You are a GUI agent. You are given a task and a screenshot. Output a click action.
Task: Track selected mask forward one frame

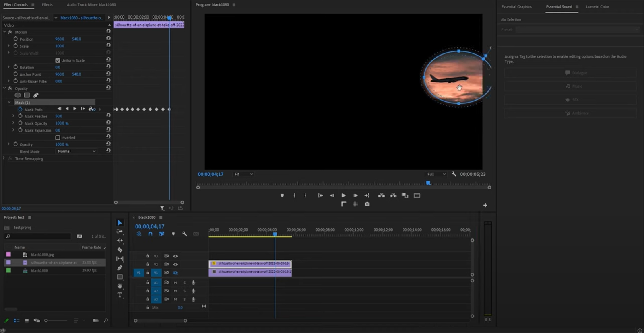point(83,109)
